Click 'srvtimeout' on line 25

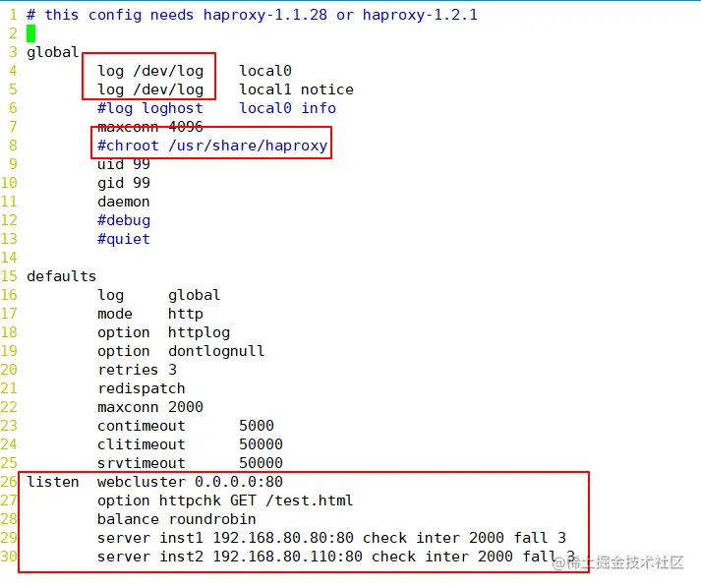point(142,463)
